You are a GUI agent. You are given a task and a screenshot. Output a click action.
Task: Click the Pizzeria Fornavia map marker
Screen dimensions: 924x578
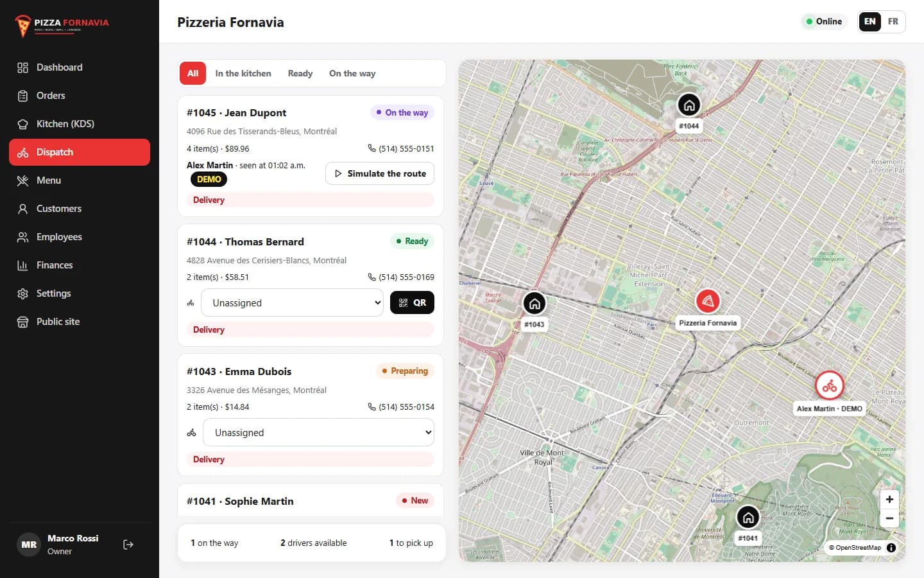coord(708,301)
